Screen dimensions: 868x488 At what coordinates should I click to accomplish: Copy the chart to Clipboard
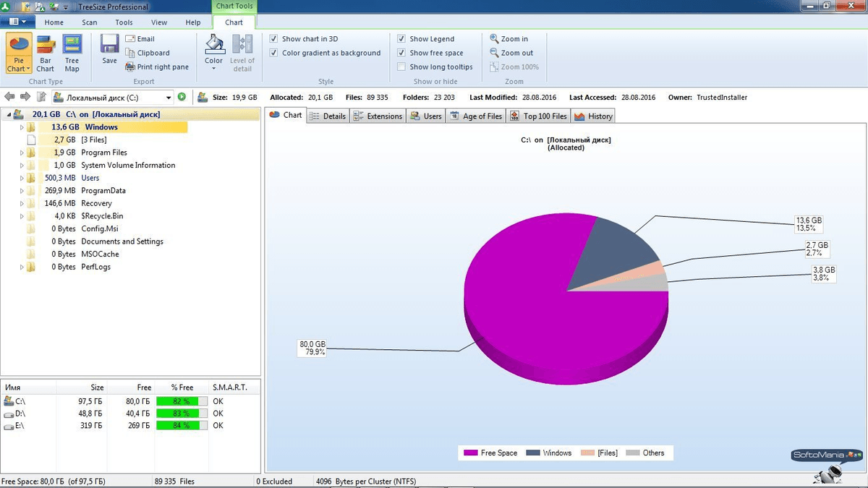150,52
